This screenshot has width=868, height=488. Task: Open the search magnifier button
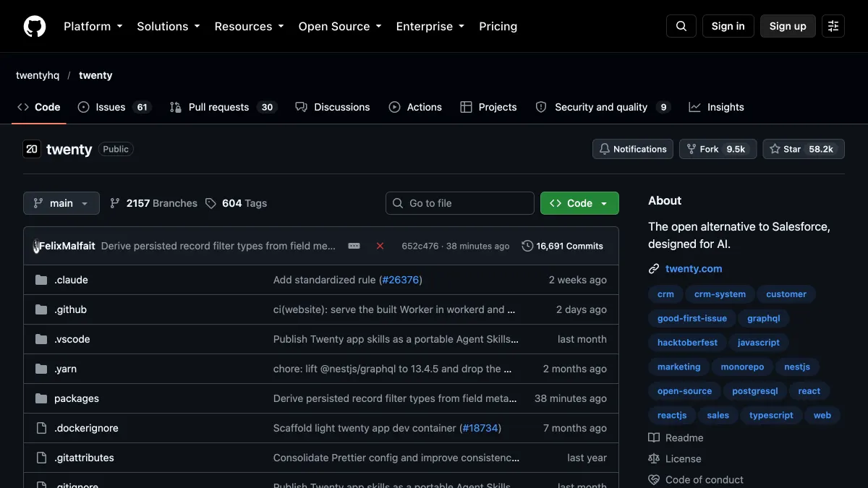tap(681, 26)
